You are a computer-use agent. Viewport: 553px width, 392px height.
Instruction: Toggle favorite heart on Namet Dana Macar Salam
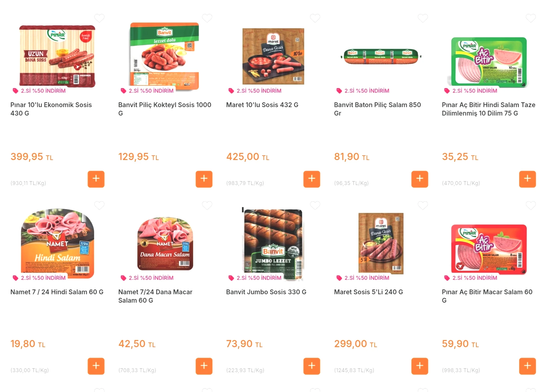coord(207,205)
